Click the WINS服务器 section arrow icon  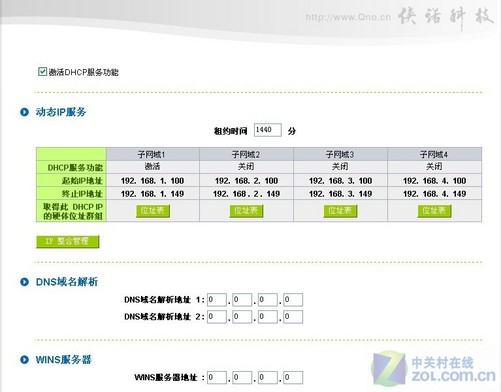pyautogui.click(x=24, y=360)
